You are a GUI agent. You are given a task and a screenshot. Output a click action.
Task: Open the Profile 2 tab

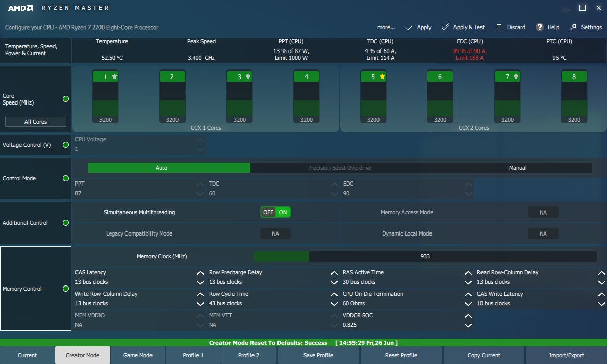pyautogui.click(x=248, y=355)
